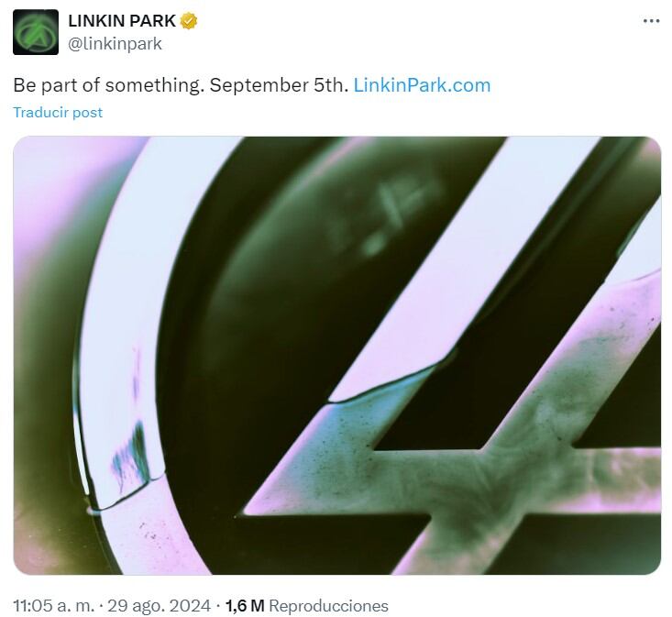Click the 'Be part of something' text

coord(107,85)
